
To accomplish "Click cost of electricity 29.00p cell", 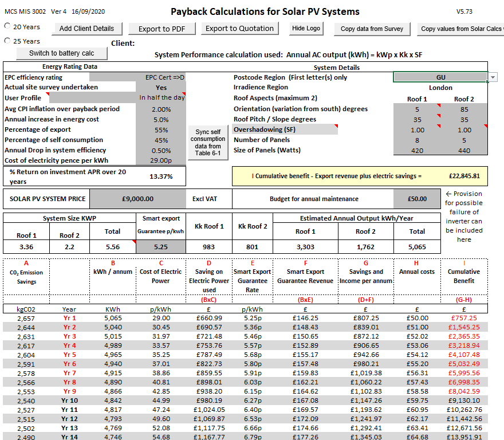I will pyautogui.click(x=161, y=160).
